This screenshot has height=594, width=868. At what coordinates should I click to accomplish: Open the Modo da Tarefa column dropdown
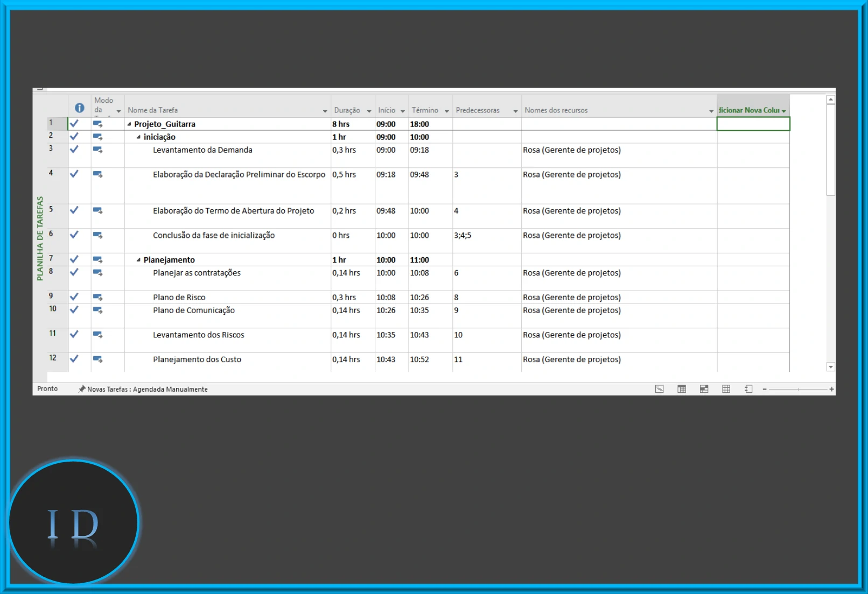point(118,111)
